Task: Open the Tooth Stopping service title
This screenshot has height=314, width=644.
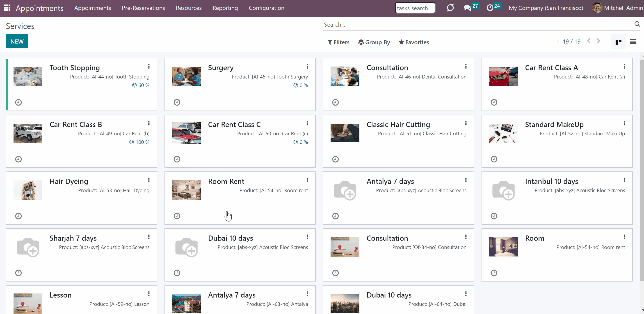Action: tap(75, 67)
